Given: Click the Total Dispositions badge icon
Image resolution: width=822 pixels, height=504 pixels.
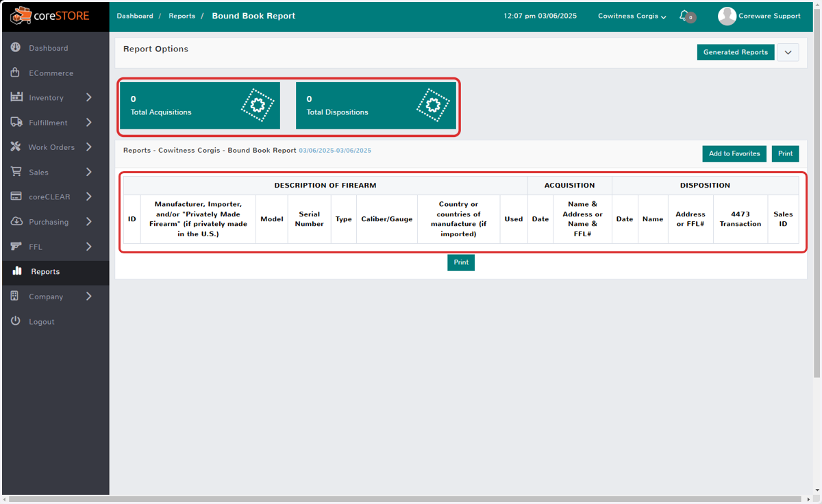Looking at the screenshot, I should tap(433, 105).
